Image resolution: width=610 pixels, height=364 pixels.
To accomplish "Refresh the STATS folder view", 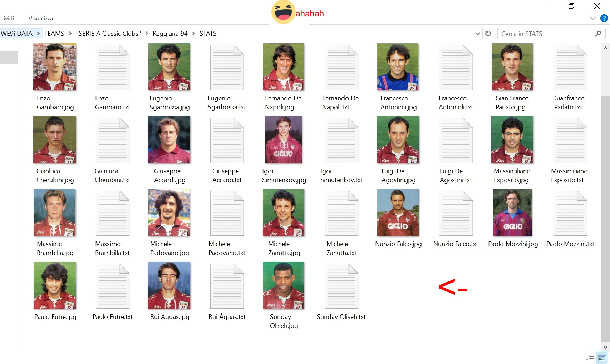I will [x=488, y=34].
